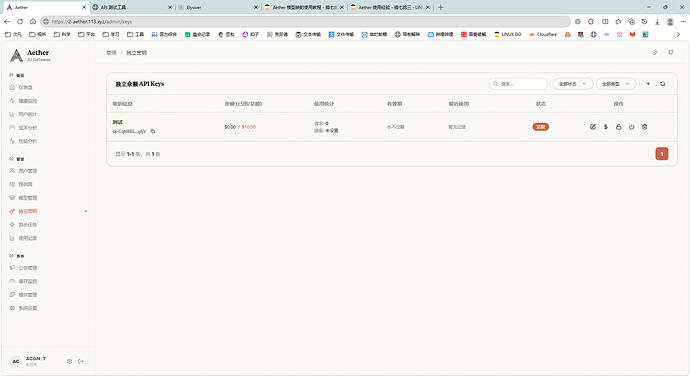Switch to the Aether browser tab
Image resolution: width=690 pixels, height=376 pixels.
click(45, 7)
